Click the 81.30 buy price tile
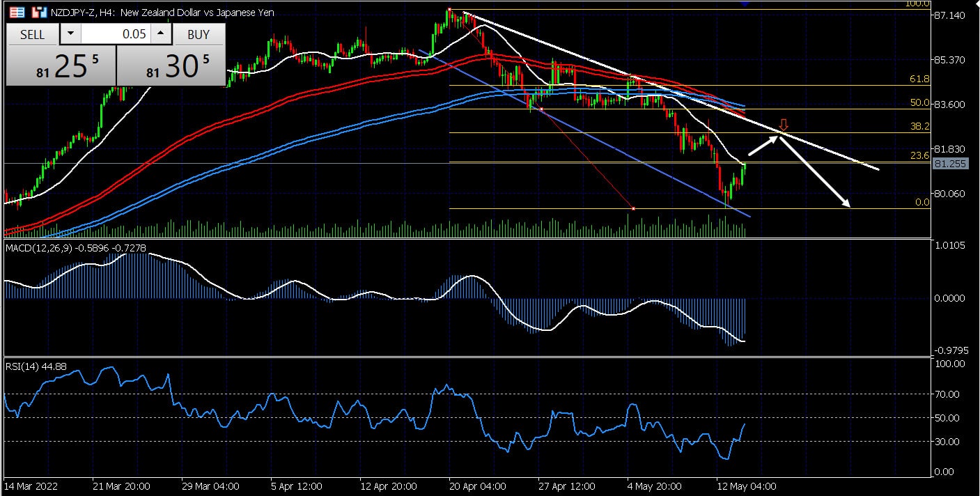This screenshot has height=496, width=980. coord(171,67)
